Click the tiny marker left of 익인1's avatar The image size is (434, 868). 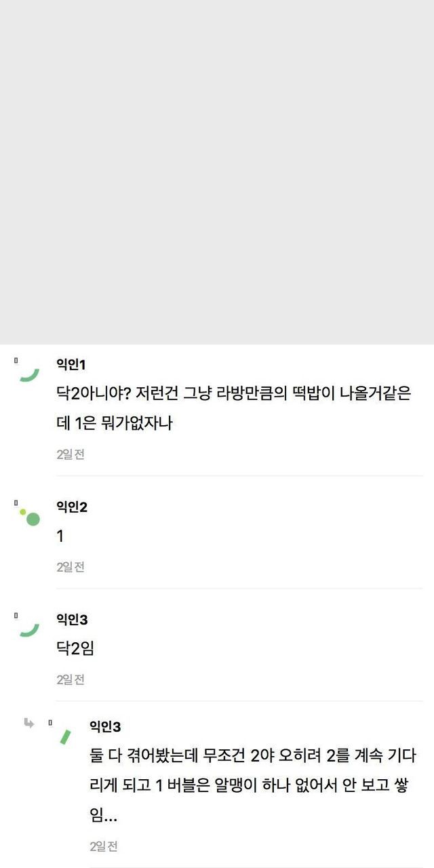16,361
